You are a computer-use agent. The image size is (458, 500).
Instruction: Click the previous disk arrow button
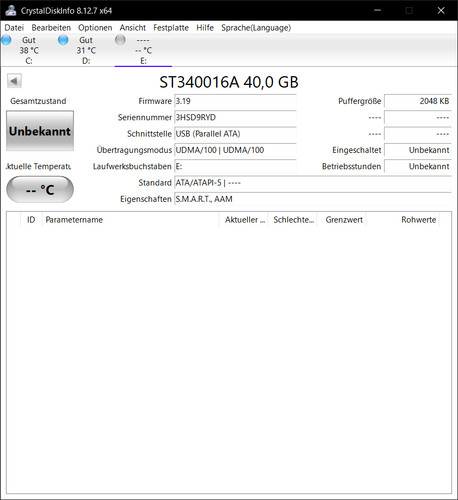pos(14,81)
